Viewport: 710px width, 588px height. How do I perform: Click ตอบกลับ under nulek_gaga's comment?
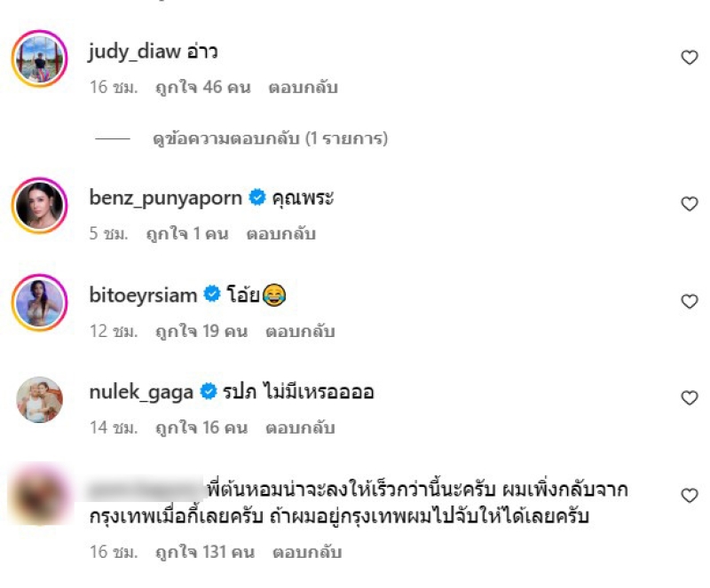click(x=300, y=427)
